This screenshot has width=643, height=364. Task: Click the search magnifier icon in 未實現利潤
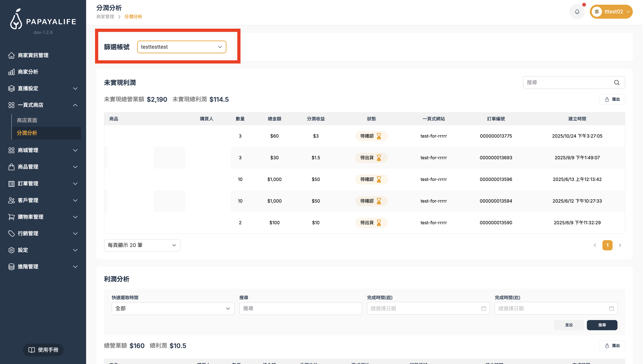tap(616, 82)
